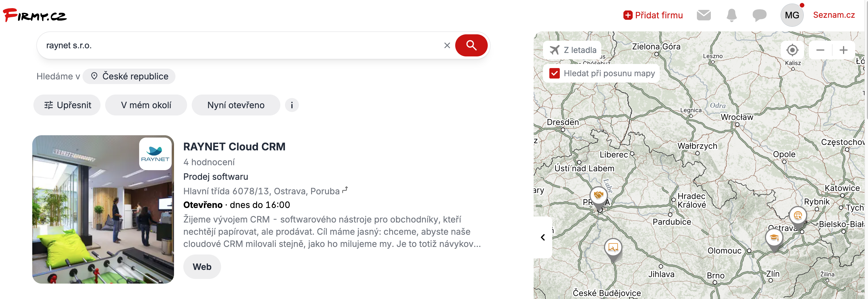Open the RAYNET office photo thumbnail

tap(103, 209)
